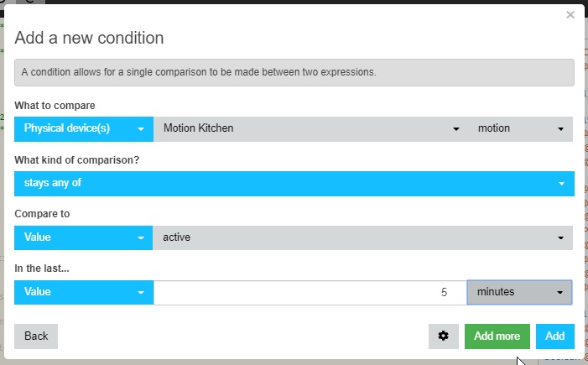
Task: Open the minutes time unit dropdown
Action: [519, 292]
